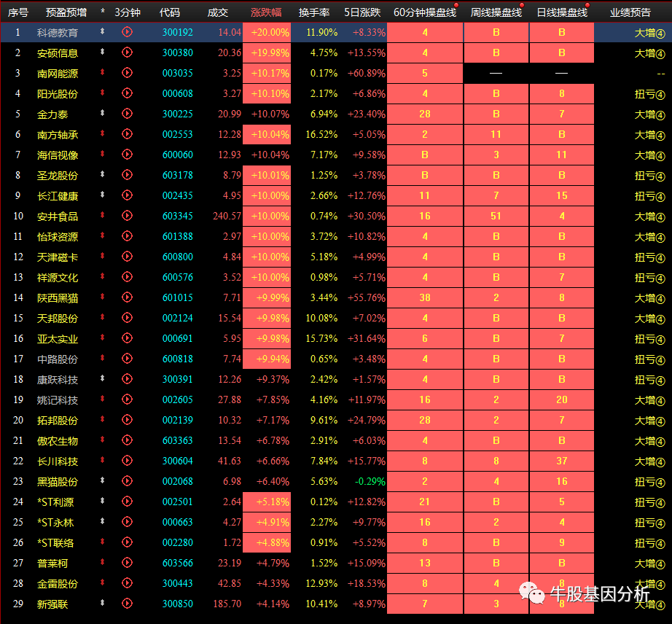The image size is (672, 624).
Task: Click the marker arrow for 金力泰
Action: (103, 113)
